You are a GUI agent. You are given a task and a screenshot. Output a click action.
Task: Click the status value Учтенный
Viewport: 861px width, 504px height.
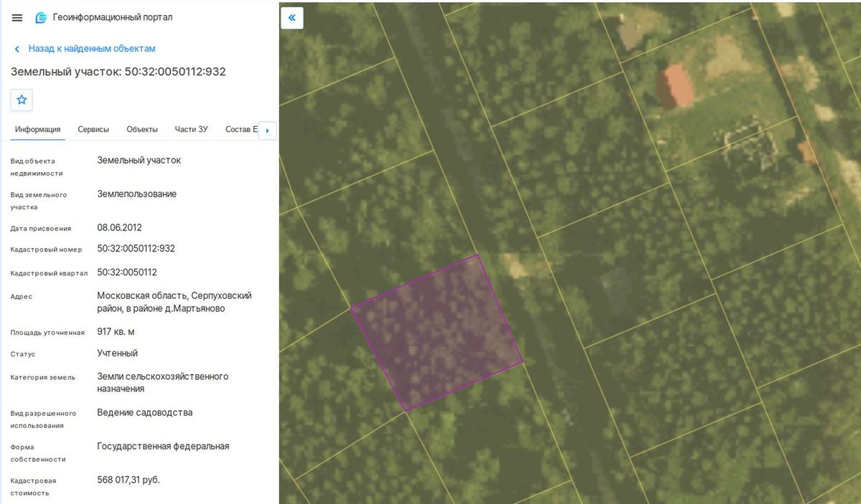click(x=118, y=353)
